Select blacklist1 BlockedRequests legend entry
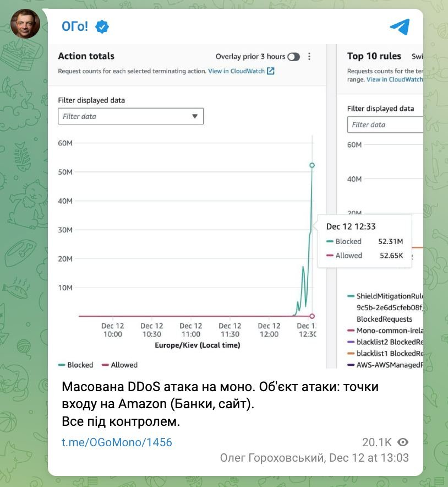 coord(389,354)
